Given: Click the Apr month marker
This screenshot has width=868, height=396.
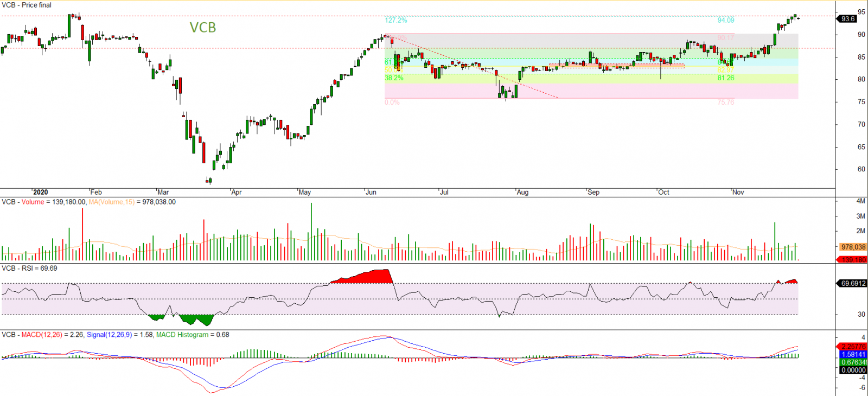Looking at the screenshot, I should pos(236,192).
